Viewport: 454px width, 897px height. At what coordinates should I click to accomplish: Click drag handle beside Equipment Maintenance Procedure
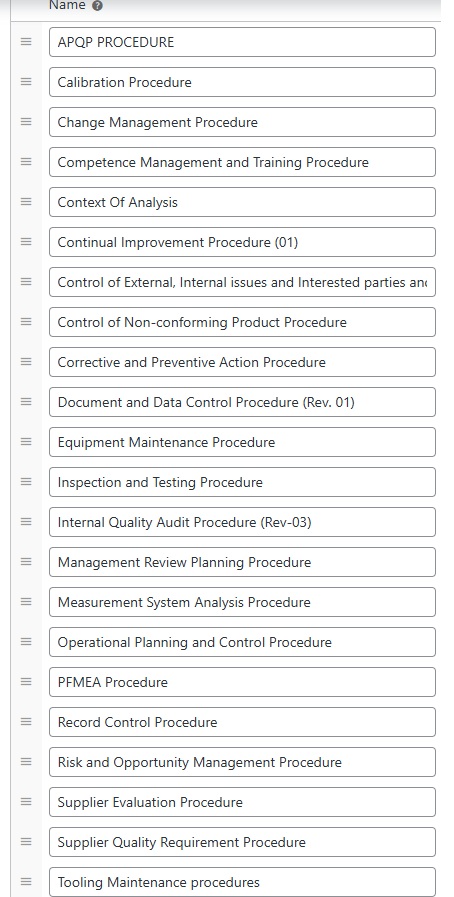tap(26, 442)
